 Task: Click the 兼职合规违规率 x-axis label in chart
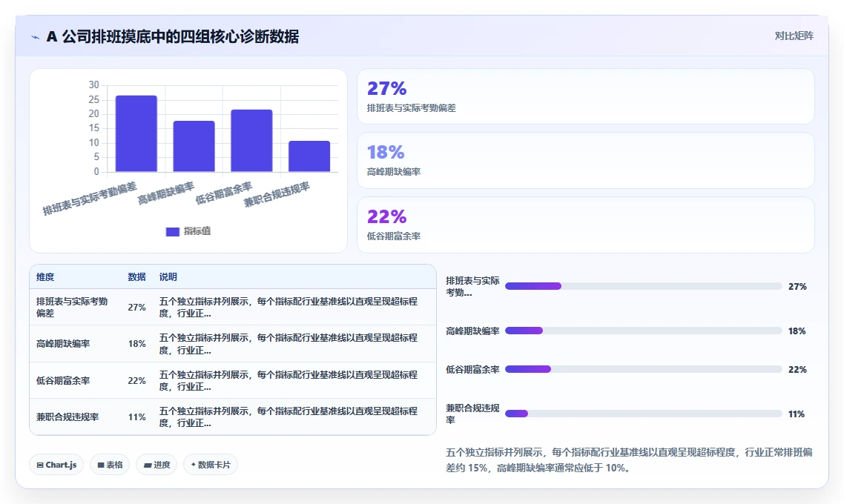click(x=277, y=195)
